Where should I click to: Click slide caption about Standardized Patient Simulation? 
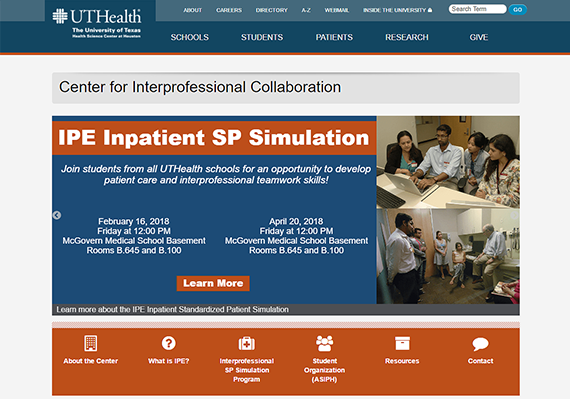[x=172, y=309]
